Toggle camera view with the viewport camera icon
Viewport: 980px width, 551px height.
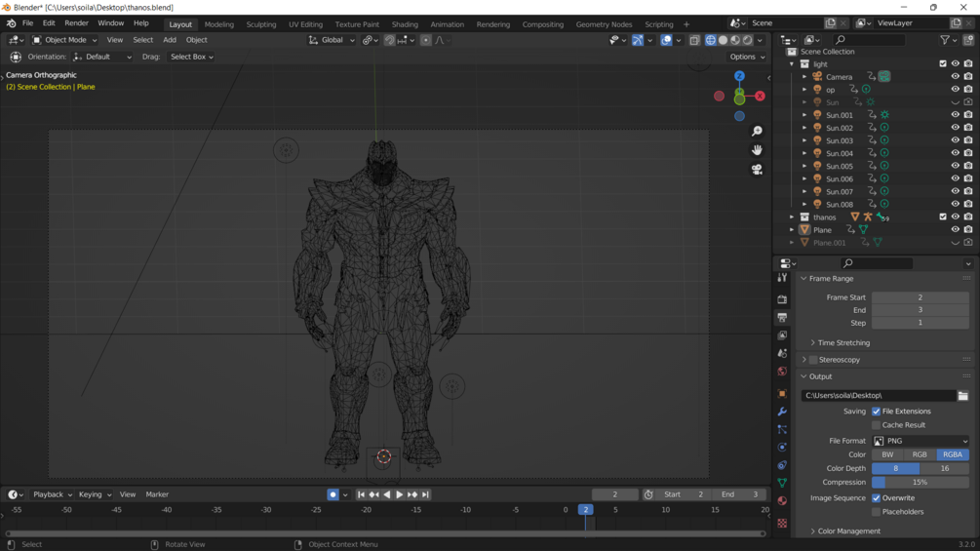pos(757,170)
